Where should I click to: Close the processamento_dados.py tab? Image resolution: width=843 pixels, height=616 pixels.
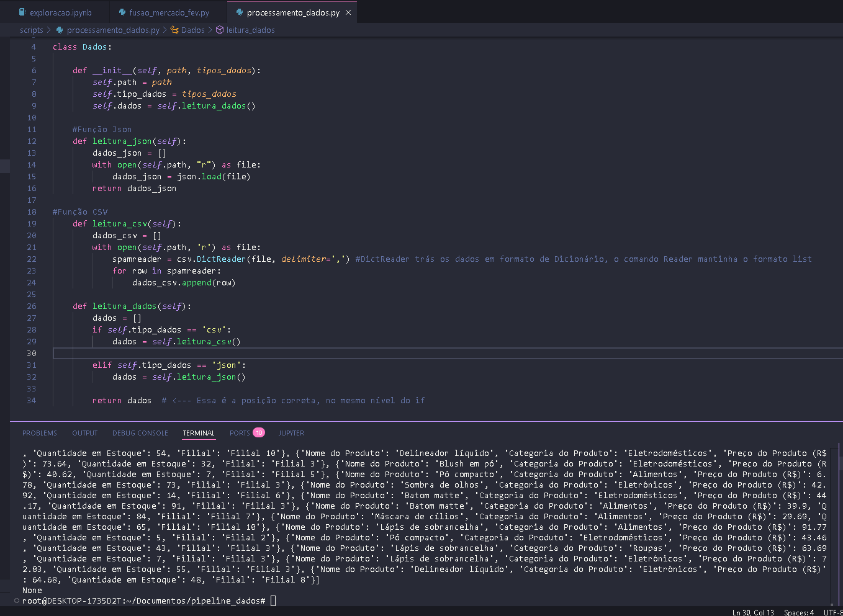pyautogui.click(x=348, y=12)
